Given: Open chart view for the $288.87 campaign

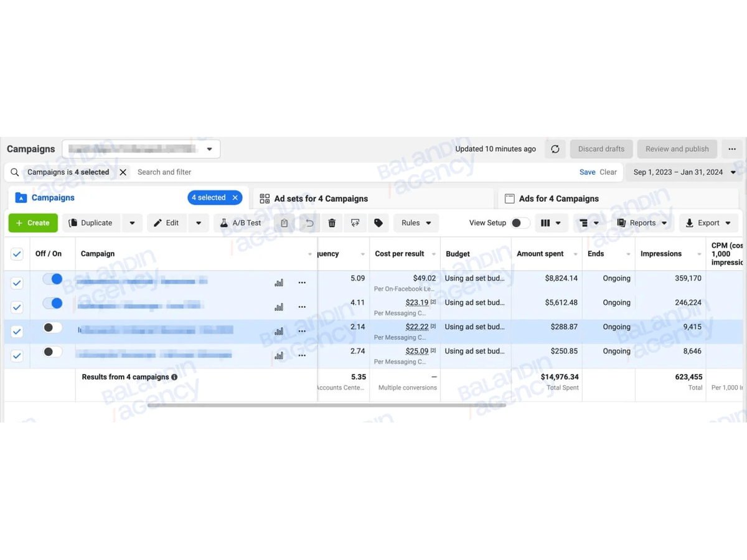Looking at the screenshot, I should pos(279,332).
